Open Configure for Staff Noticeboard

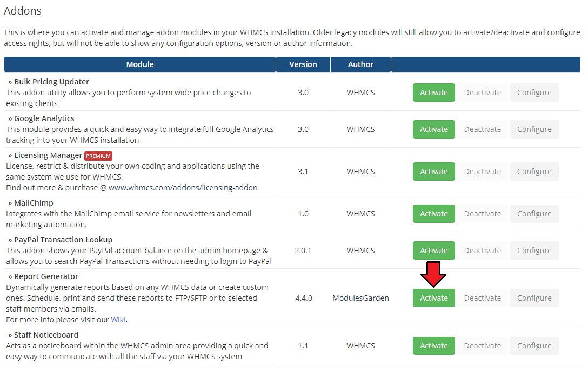tap(534, 346)
